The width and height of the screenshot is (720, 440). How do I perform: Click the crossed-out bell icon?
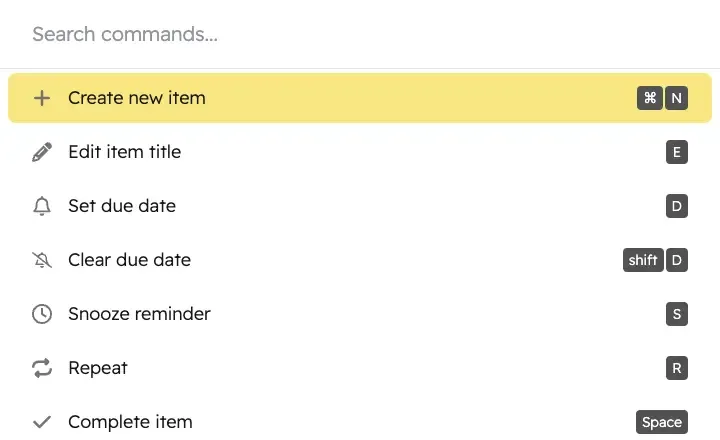tap(42, 260)
